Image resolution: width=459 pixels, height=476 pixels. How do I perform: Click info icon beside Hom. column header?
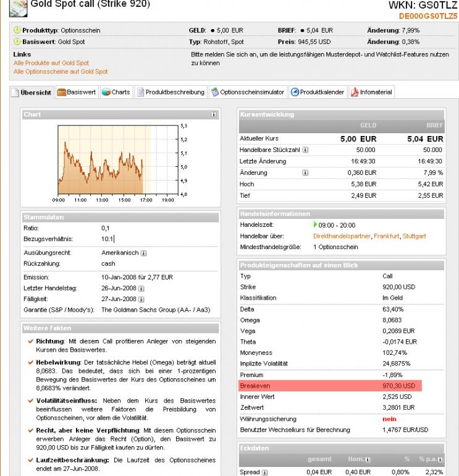tap(368, 459)
